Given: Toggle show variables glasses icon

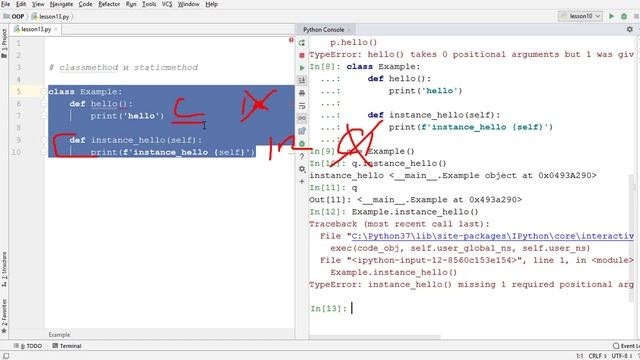Looking at the screenshot, I should [302, 118].
